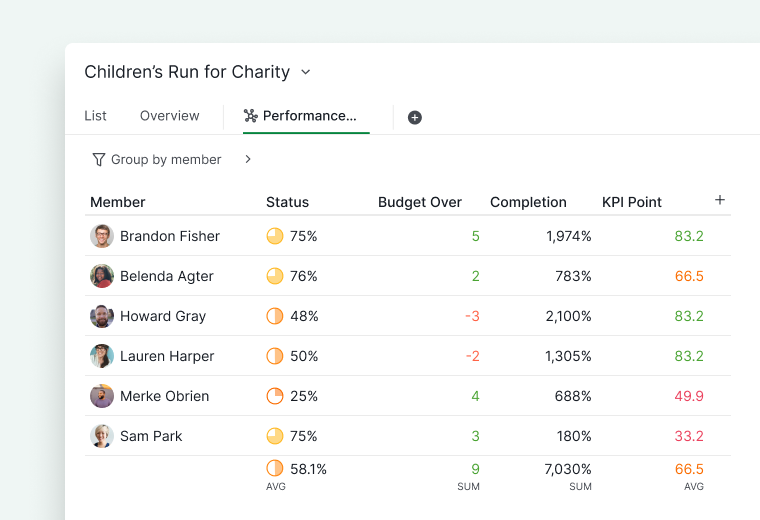Viewport: 760px width, 520px height.
Task: Click the average status pie icon in summary row
Action: tap(275, 468)
